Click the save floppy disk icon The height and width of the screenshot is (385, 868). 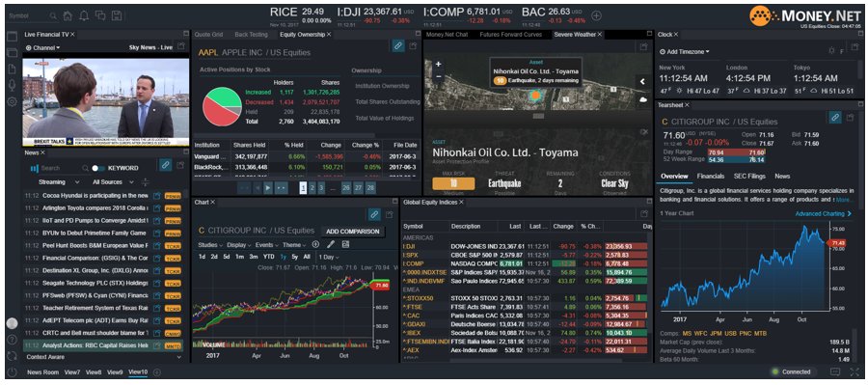tap(117, 15)
